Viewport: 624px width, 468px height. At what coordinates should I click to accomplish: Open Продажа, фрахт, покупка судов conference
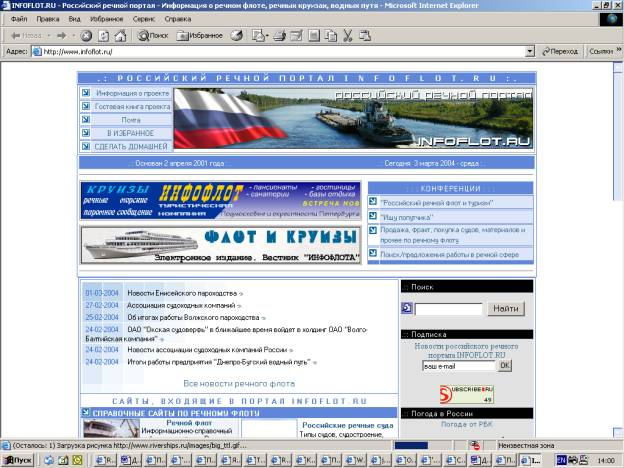[x=453, y=235]
